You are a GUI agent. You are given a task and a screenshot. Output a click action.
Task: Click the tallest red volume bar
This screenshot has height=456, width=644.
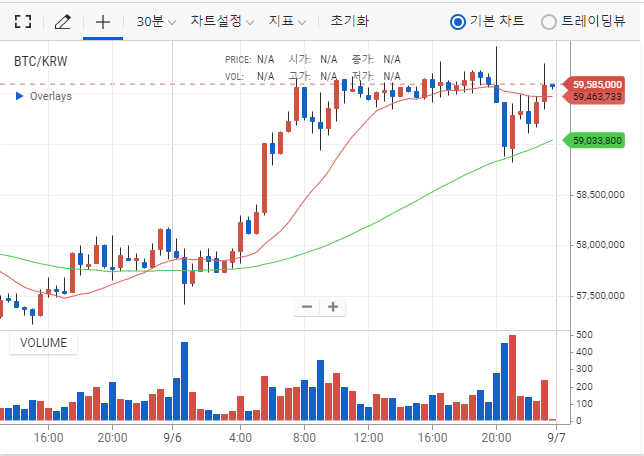[512, 378]
